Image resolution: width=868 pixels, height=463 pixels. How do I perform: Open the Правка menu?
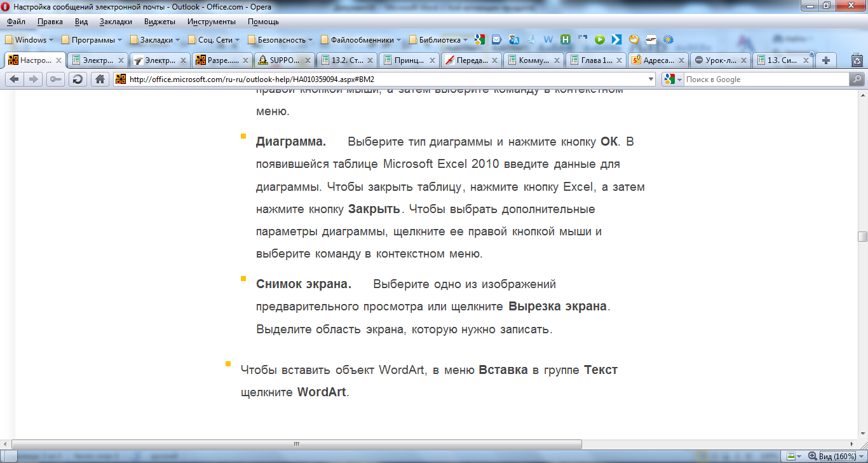click(50, 22)
